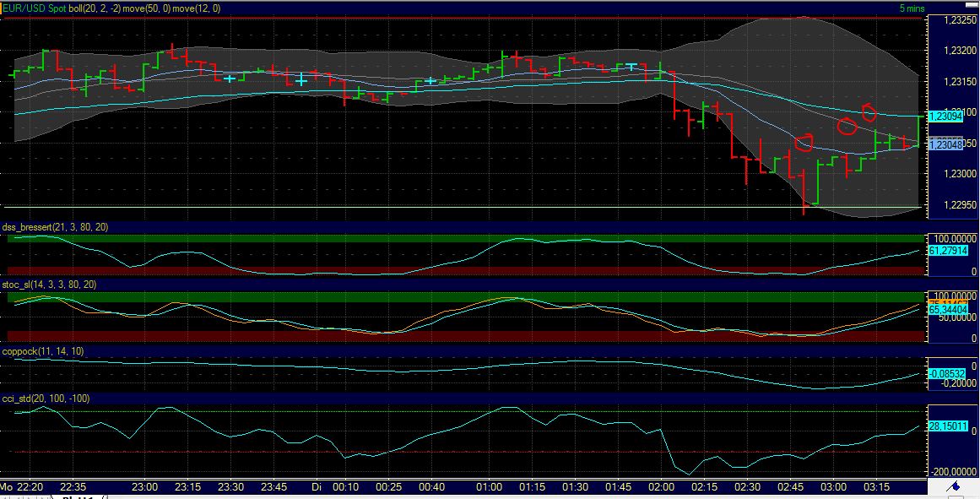Click the leftmost red circle annotation on the chart

tap(804, 142)
